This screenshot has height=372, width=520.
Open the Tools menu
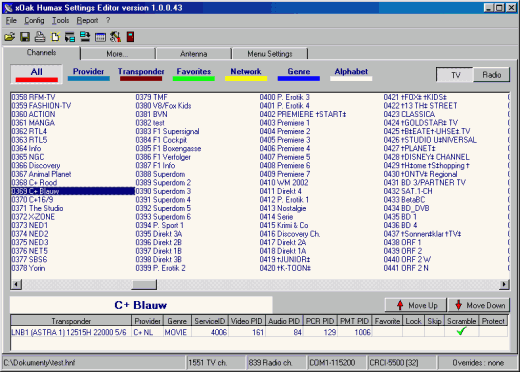[x=60, y=21]
